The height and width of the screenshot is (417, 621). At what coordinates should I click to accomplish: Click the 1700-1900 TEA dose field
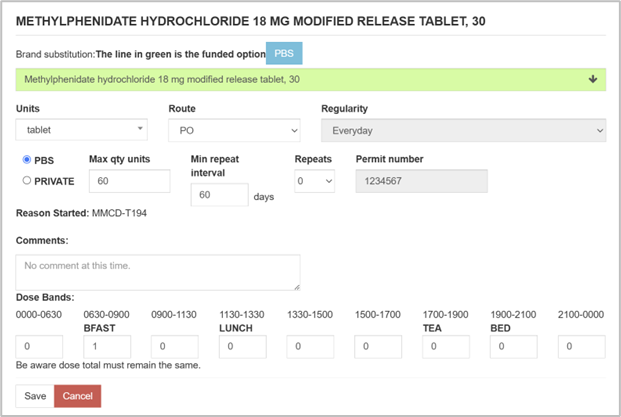tap(445, 347)
